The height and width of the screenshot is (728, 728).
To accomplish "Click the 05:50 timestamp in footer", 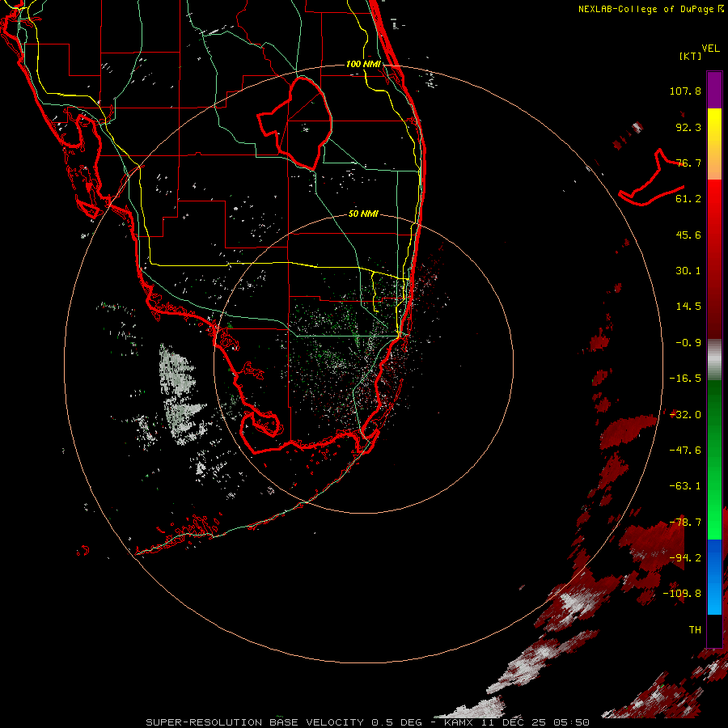I will [572, 722].
